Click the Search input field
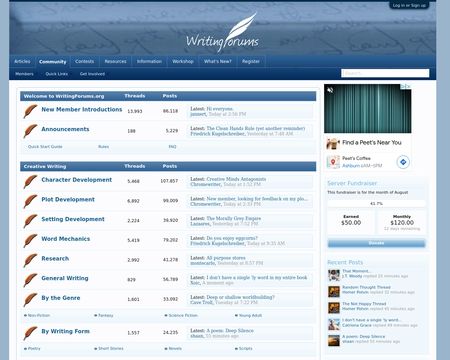Screen dimensions: 450x360 pos(385,73)
